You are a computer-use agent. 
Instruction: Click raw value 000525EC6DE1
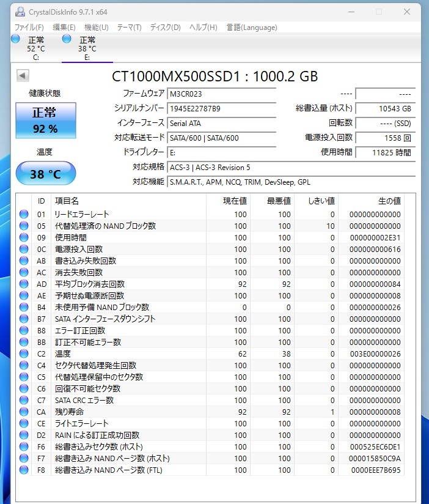point(375,447)
